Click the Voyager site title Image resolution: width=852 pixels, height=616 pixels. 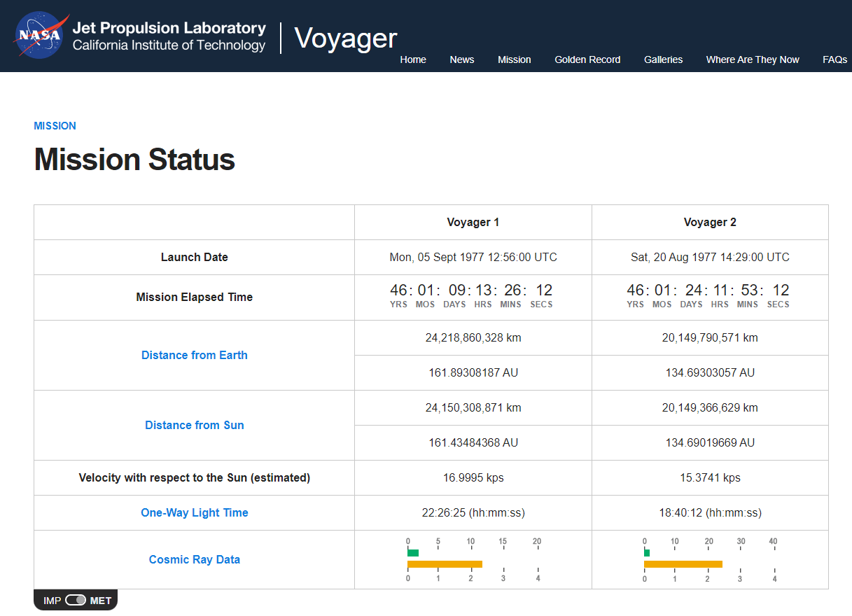(346, 38)
